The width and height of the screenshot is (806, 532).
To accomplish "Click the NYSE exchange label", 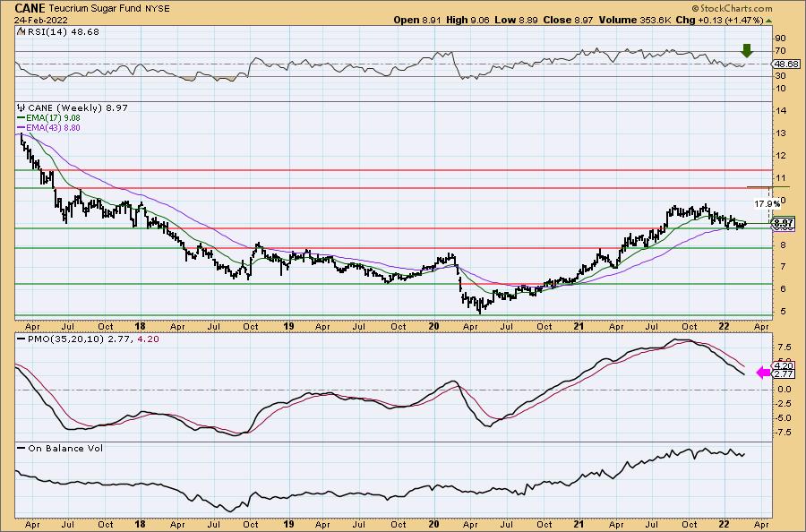I will pyautogui.click(x=158, y=9).
